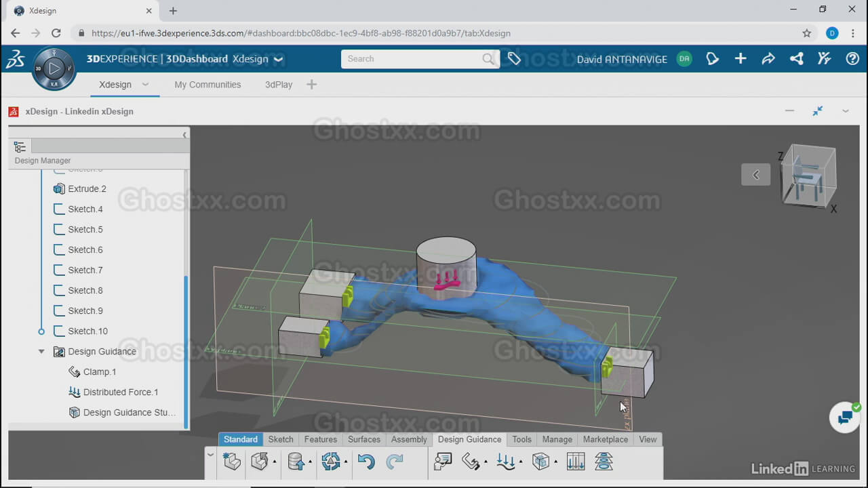Viewport: 868px width, 488px height.
Task: Open the dropdown arrow beside Update tool
Action: click(x=345, y=463)
